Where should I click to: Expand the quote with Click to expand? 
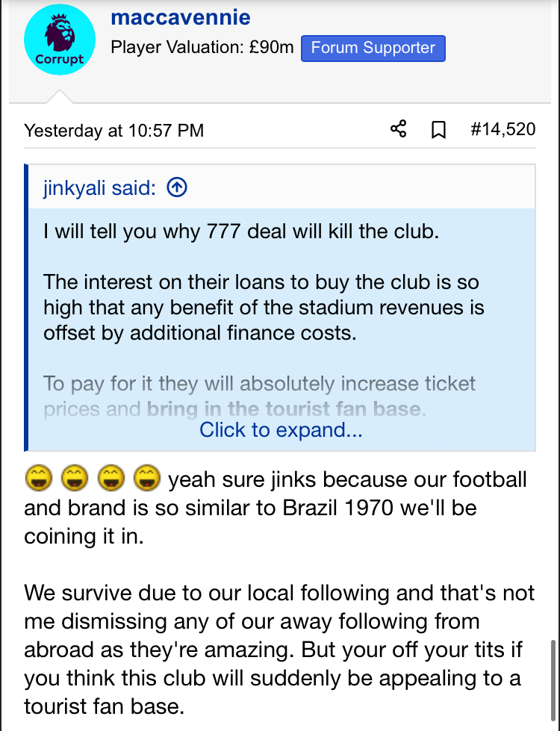click(x=281, y=430)
